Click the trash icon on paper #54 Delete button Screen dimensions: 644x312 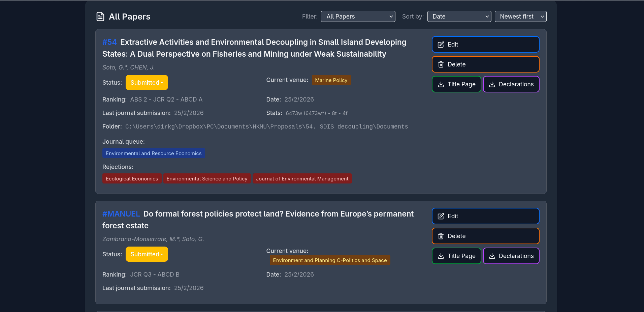(441, 64)
